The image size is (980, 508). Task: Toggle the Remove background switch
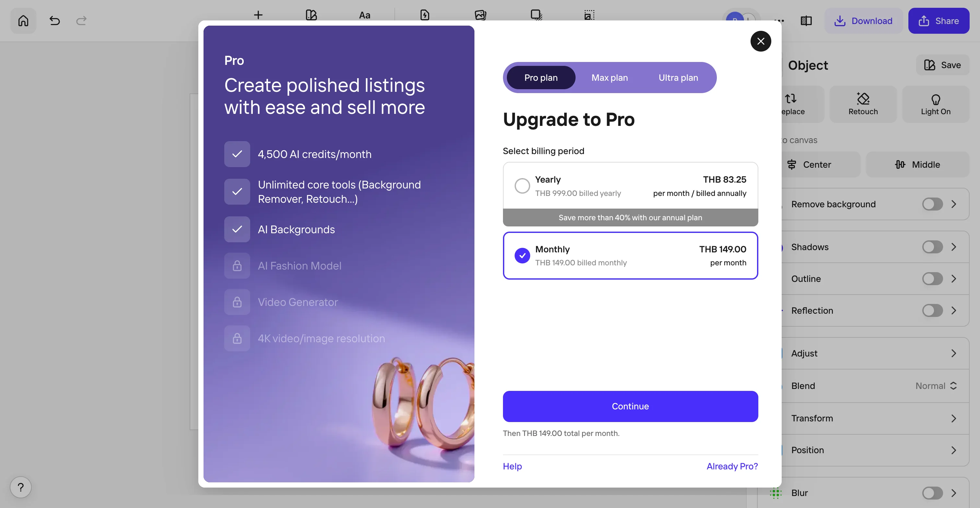932,204
